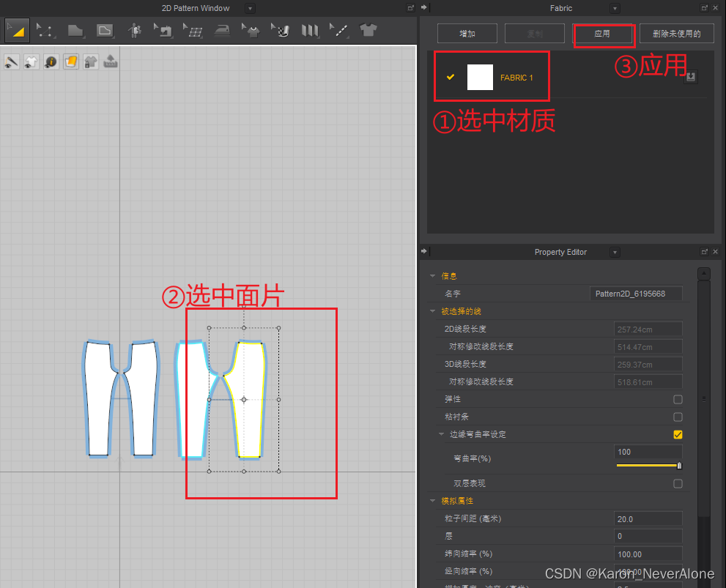This screenshot has width=726, height=588.
Task: Collapse the 模拟属性 section
Action: 432,501
